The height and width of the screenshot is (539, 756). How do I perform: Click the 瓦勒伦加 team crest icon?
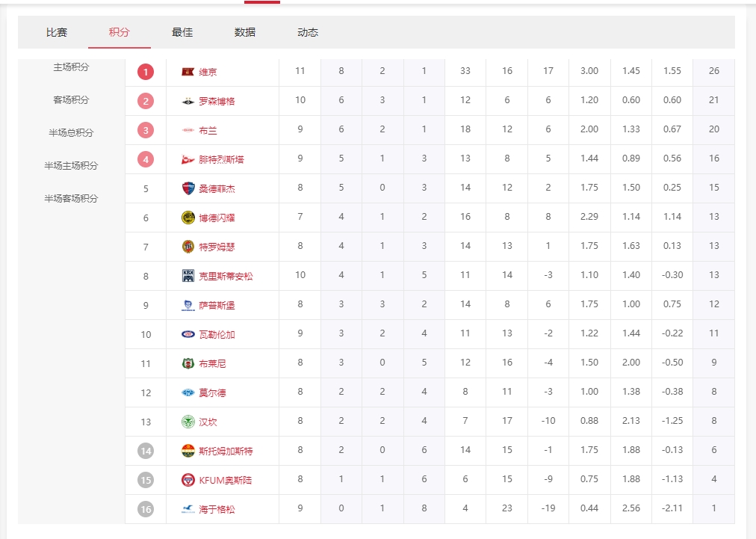click(x=188, y=334)
